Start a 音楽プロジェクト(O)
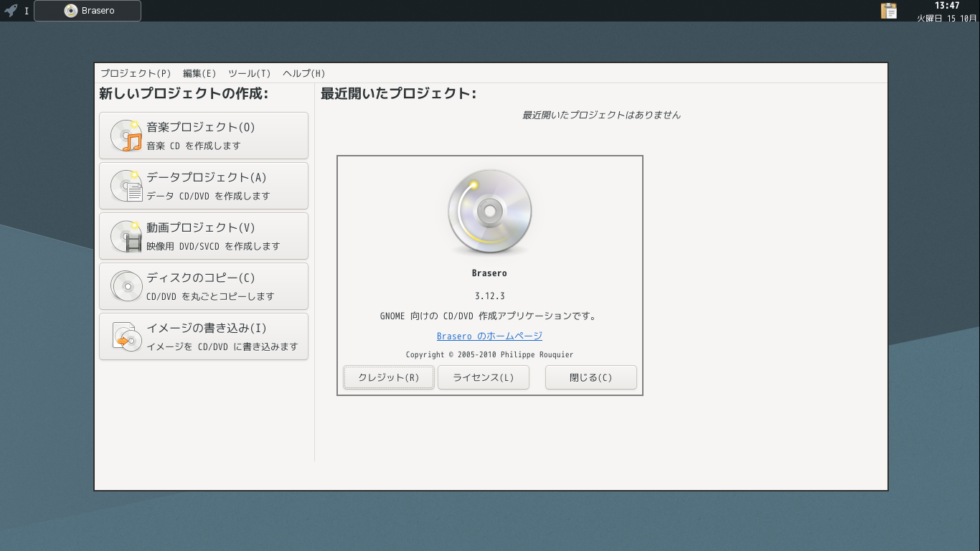The height and width of the screenshot is (551, 980). (x=204, y=136)
